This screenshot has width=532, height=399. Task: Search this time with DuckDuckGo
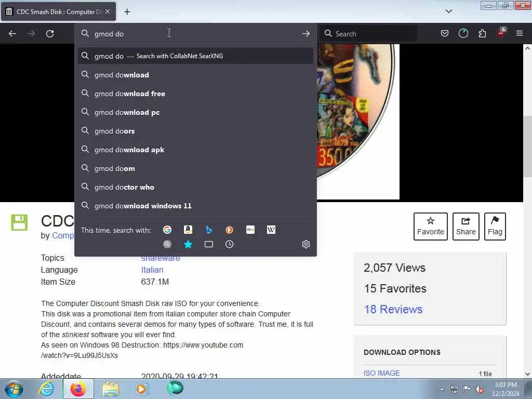229,230
